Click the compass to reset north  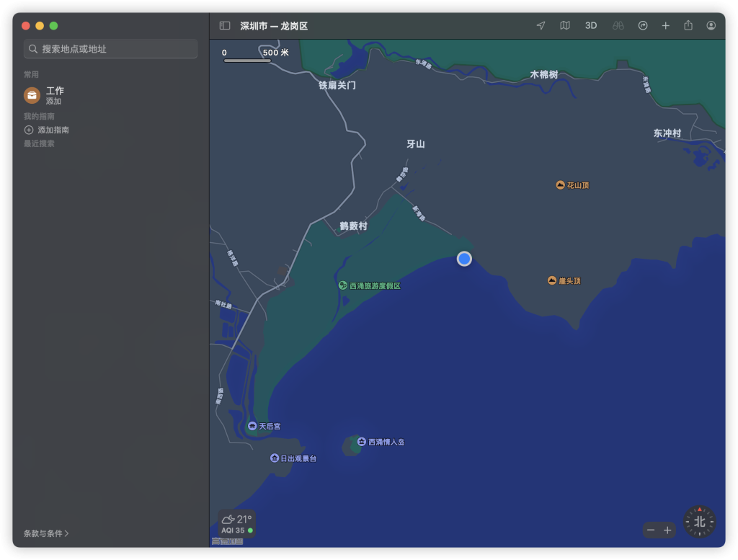pyautogui.click(x=699, y=522)
